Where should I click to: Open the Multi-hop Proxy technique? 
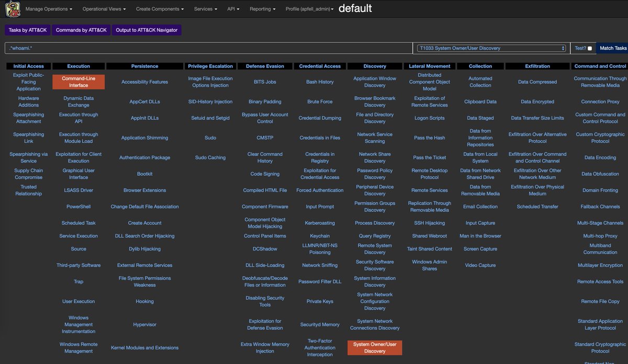[600, 236]
